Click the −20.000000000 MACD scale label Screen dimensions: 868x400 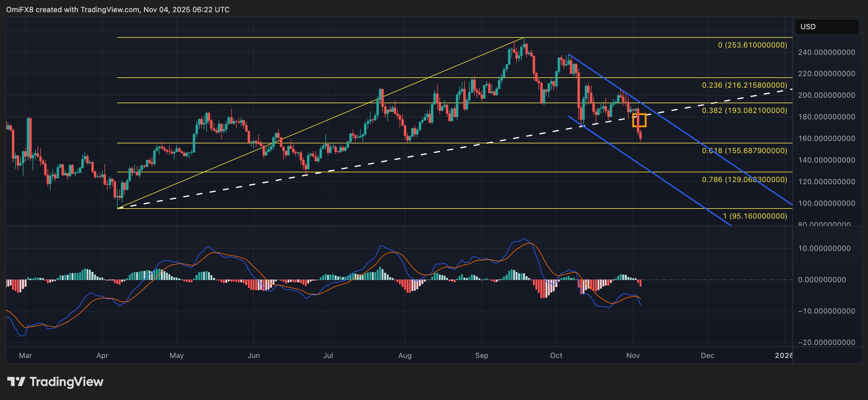pos(826,342)
